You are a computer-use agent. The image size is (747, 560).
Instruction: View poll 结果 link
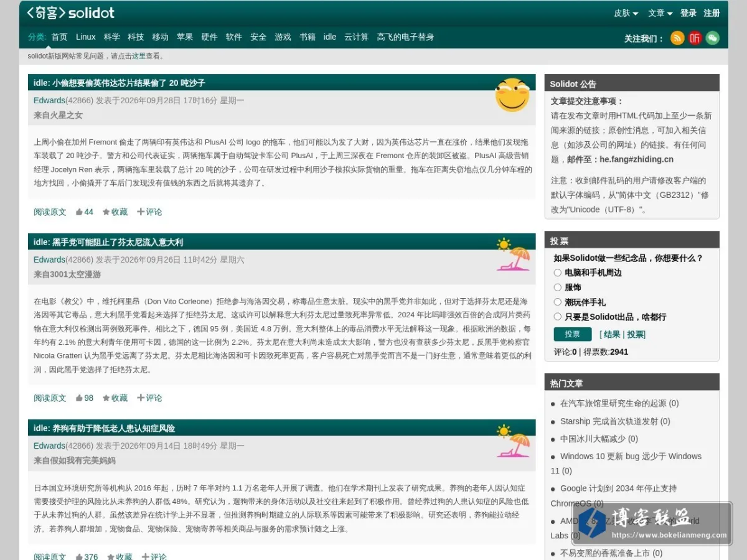(x=612, y=335)
